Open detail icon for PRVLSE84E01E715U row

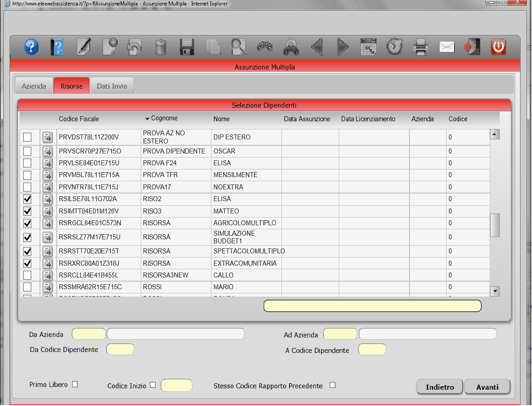pos(47,163)
